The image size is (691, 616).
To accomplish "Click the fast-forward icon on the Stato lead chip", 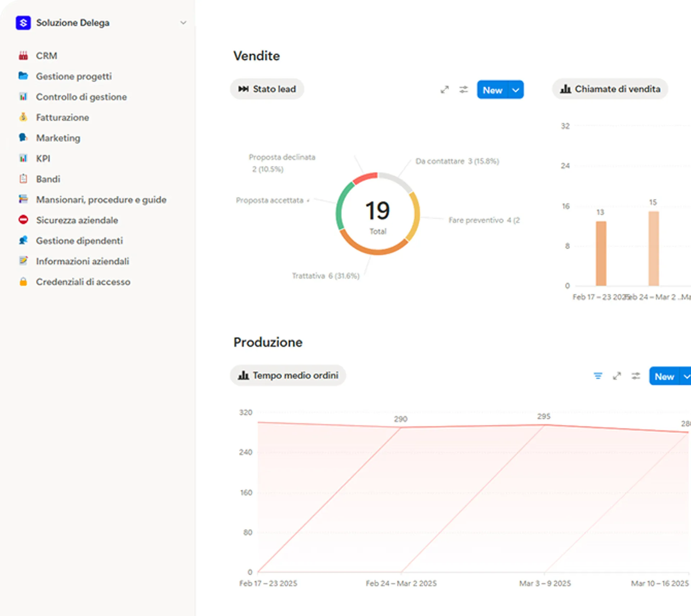I will (243, 89).
